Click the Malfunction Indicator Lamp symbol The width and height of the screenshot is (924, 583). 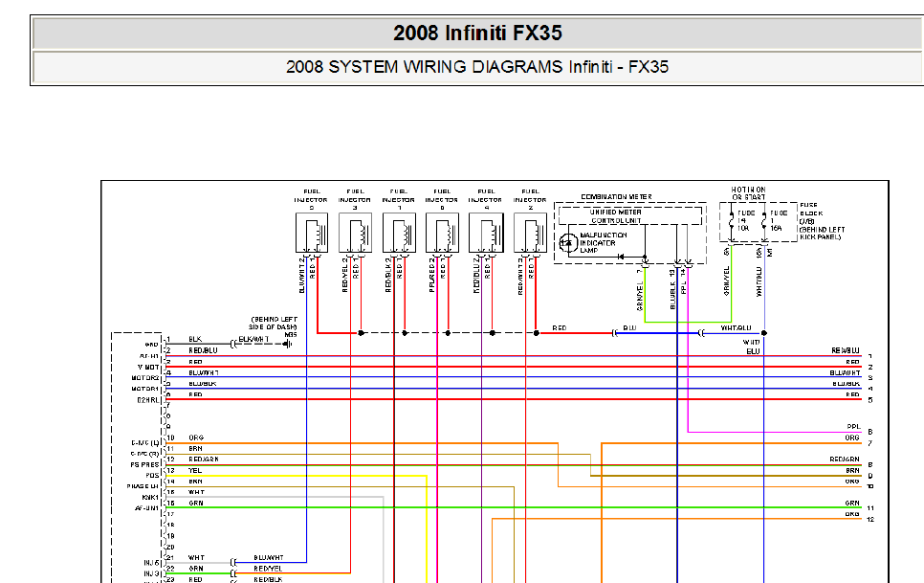(x=568, y=243)
